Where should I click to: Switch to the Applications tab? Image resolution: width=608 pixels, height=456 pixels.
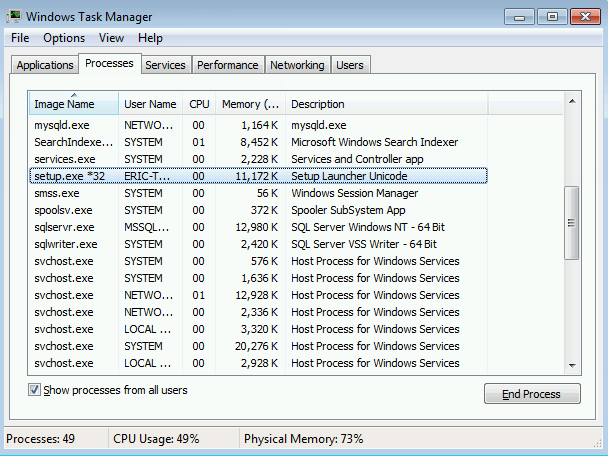pos(45,65)
